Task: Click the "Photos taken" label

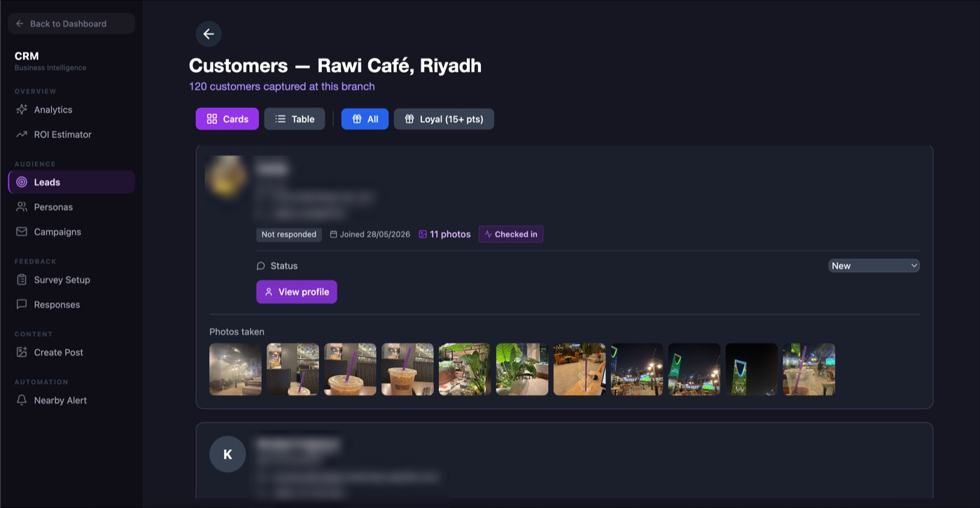Action: [x=237, y=331]
